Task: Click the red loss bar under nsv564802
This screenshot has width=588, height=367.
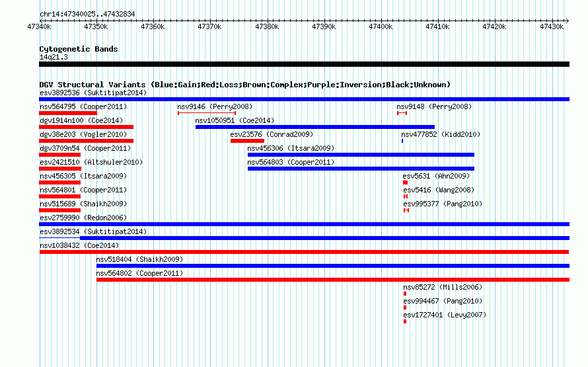Action: (333, 280)
